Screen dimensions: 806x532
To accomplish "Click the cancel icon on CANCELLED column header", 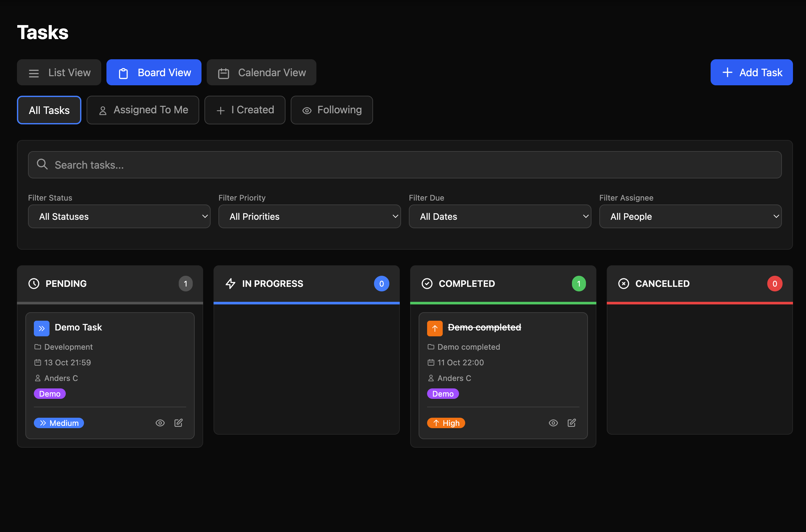I will (623, 284).
